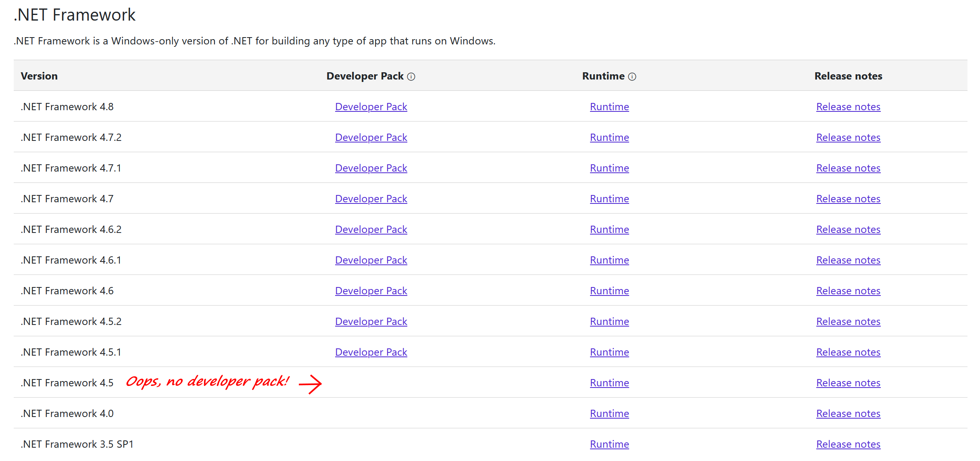Viewport: 980px width, 461px height.
Task: Download the Runtime for .NET Framework 4.0
Action: coord(609,413)
